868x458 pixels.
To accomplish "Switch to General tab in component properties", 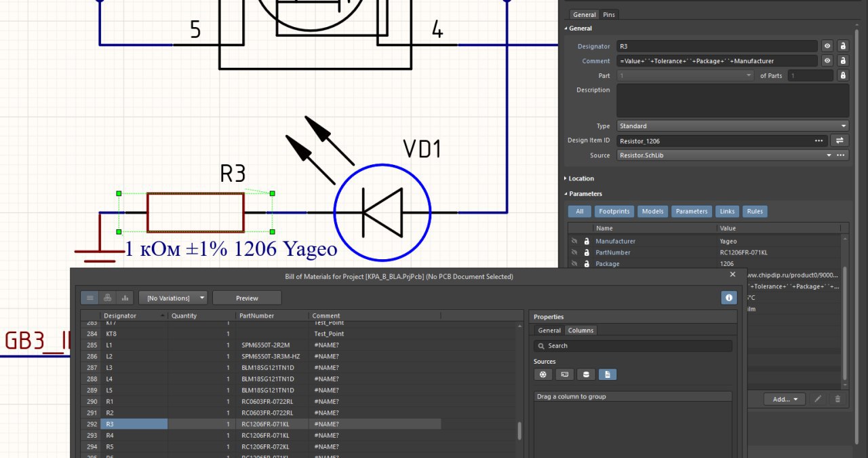I will (584, 14).
